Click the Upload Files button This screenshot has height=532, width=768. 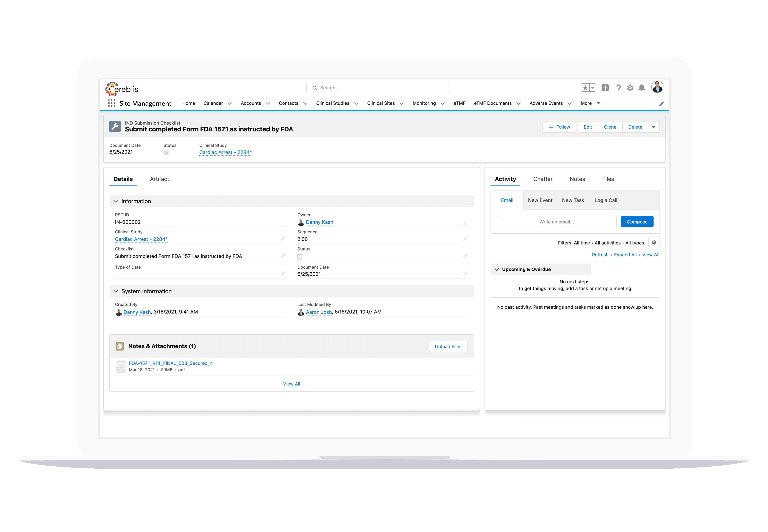pos(448,347)
